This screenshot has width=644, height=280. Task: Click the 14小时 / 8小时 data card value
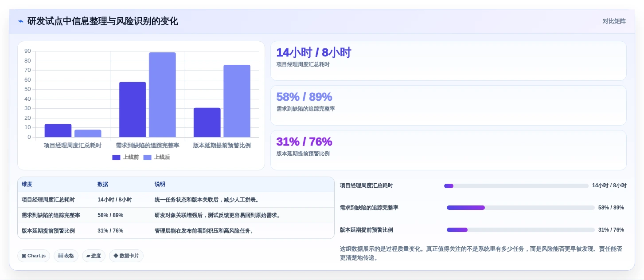(313, 53)
